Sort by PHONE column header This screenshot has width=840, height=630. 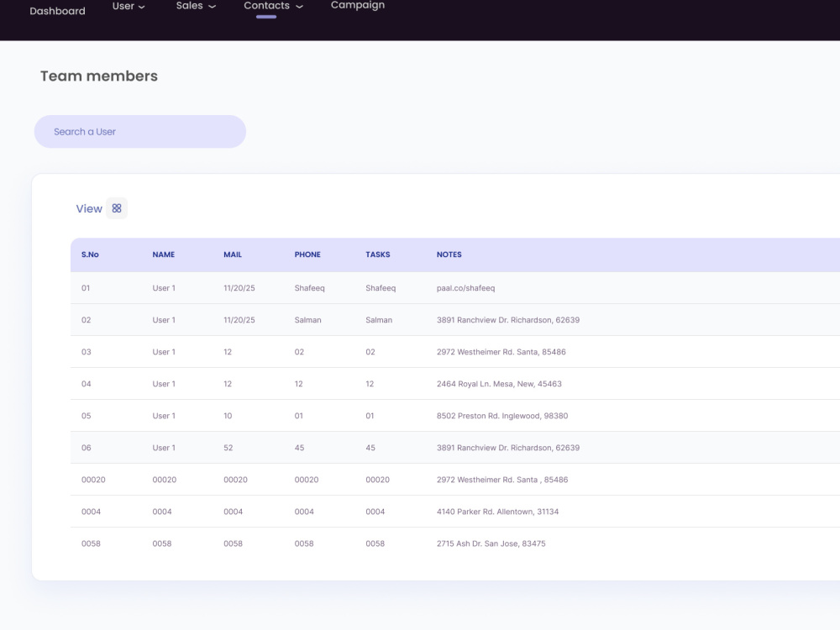tap(307, 255)
